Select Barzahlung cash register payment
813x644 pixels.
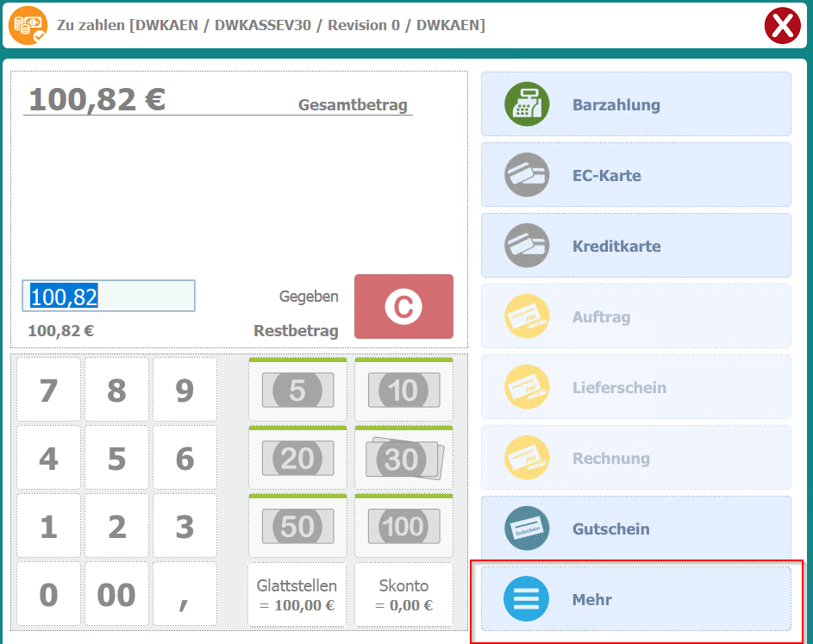(x=635, y=104)
